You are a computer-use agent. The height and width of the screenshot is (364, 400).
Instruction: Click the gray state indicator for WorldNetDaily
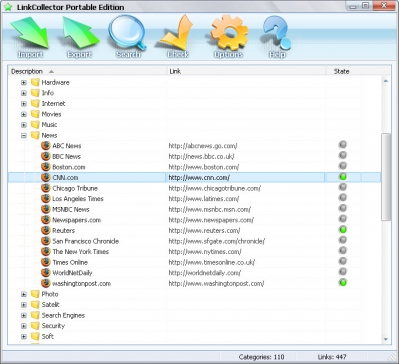(x=343, y=272)
